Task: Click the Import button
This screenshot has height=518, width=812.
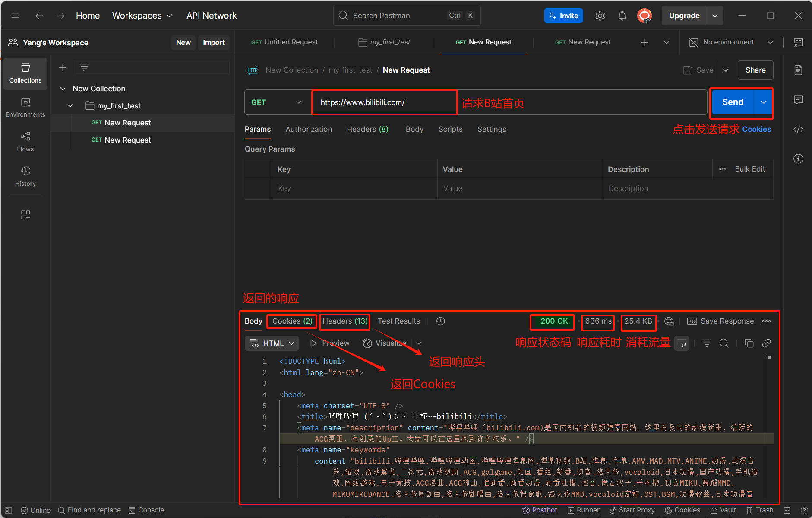Action: (214, 42)
